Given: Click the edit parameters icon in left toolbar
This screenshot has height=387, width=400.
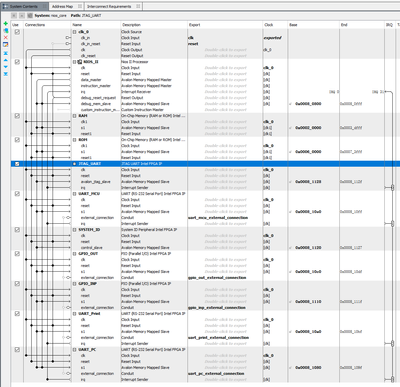Looking at the screenshot, I should 6,44.
